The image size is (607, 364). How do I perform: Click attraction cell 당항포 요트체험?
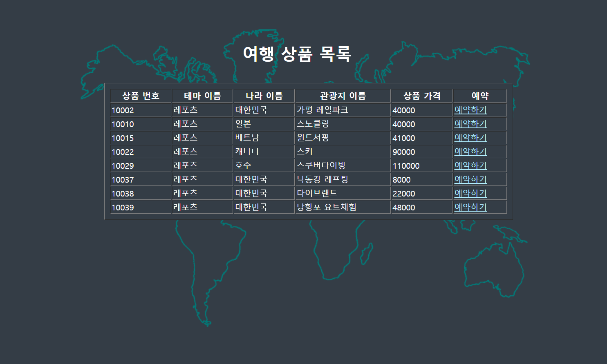click(343, 207)
